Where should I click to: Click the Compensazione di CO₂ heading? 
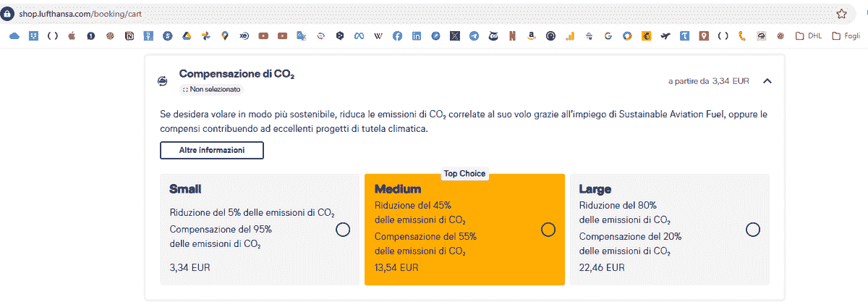point(237,74)
